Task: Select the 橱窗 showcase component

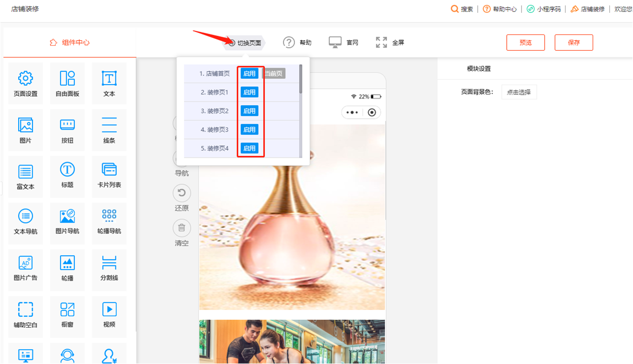Action: 68,316
